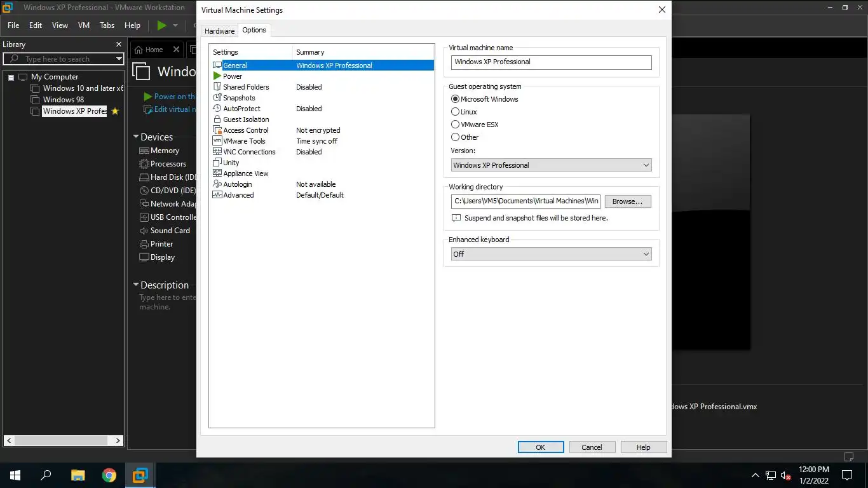Click the Memory device icon in background window
Viewport: 868px width, 488px height.
click(144, 151)
